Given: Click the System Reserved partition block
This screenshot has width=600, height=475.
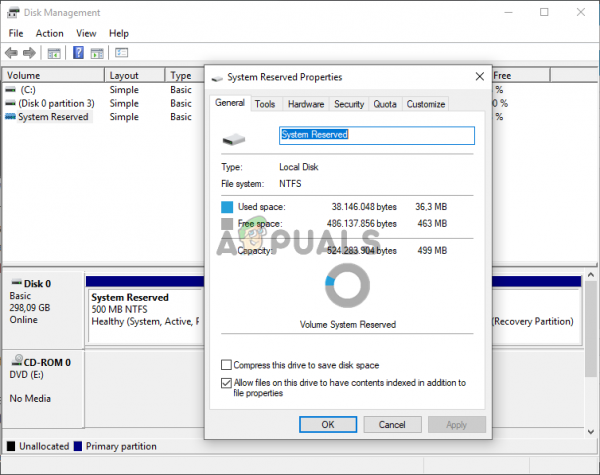Looking at the screenshot, I should tap(145, 316).
